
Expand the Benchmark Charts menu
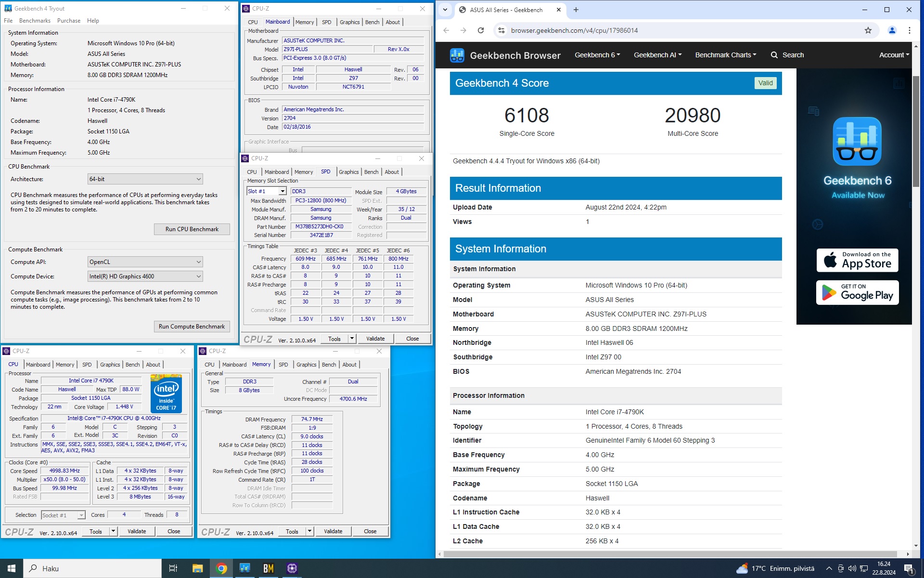725,55
